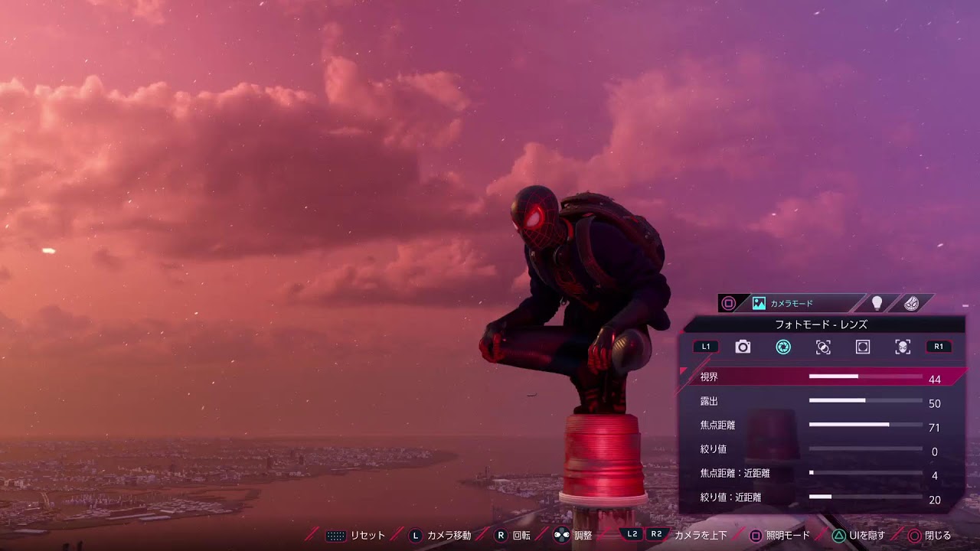Click the L stick icon for カメラ移動

coord(415,536)
